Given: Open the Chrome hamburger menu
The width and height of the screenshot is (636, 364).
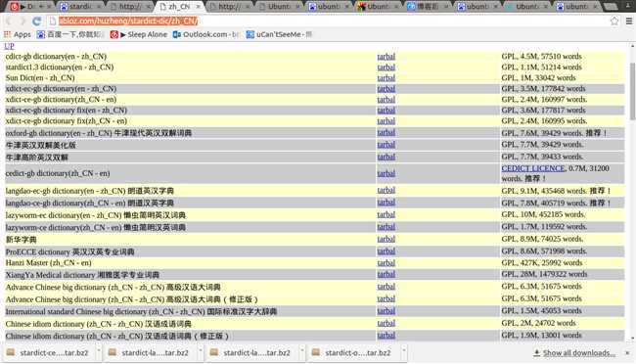Looking at the screenshot, I should (629, 22).
